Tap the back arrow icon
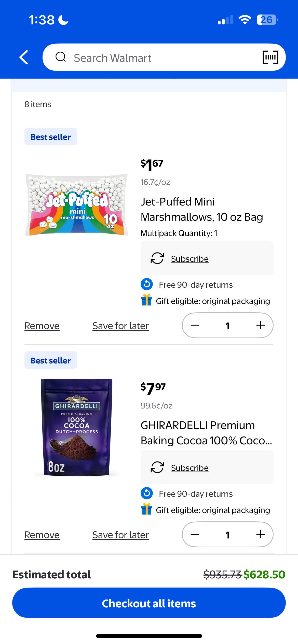The height and width of the screenshot is (644, 298). (24, 57)
